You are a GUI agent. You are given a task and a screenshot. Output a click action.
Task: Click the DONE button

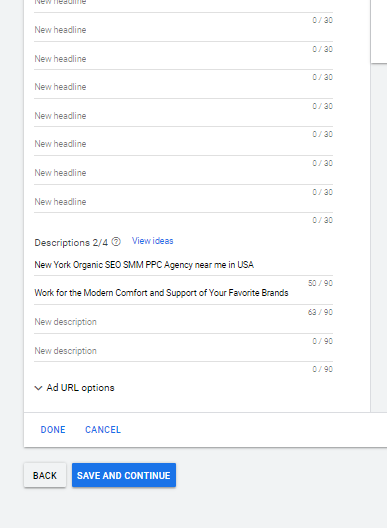[x=53, y=430]
